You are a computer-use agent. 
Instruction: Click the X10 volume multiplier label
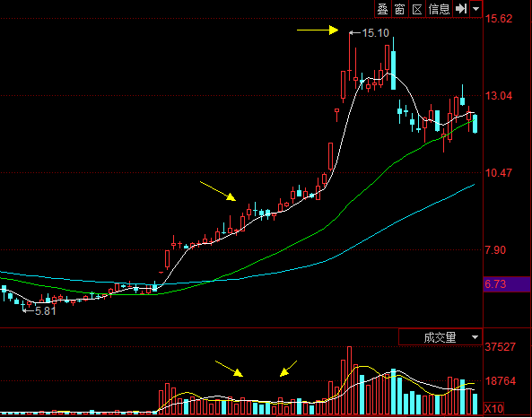493,408
